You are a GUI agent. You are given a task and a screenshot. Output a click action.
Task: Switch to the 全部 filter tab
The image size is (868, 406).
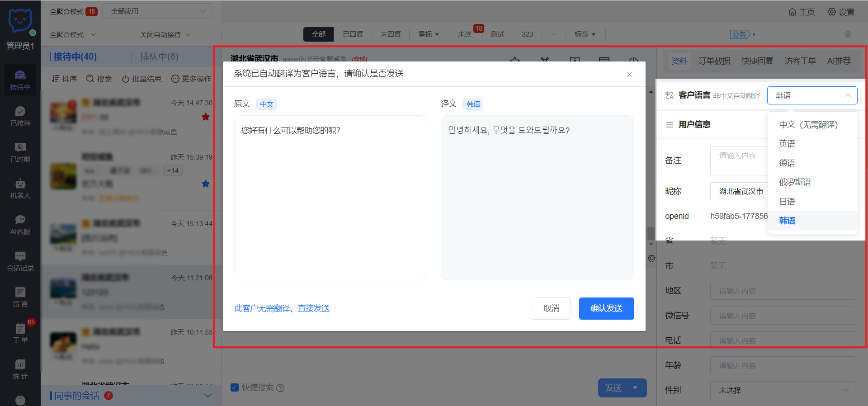point(319,34)
